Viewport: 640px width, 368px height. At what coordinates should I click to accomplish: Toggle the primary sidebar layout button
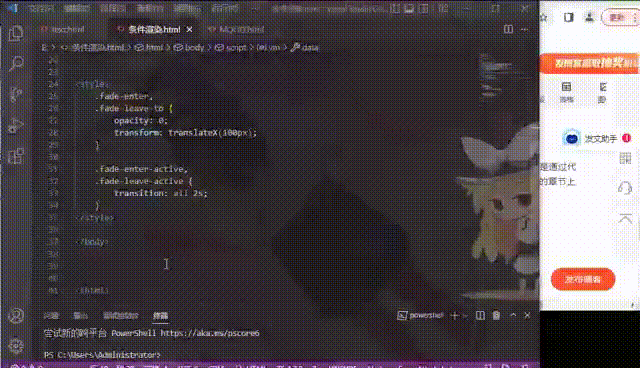[395, 8]
